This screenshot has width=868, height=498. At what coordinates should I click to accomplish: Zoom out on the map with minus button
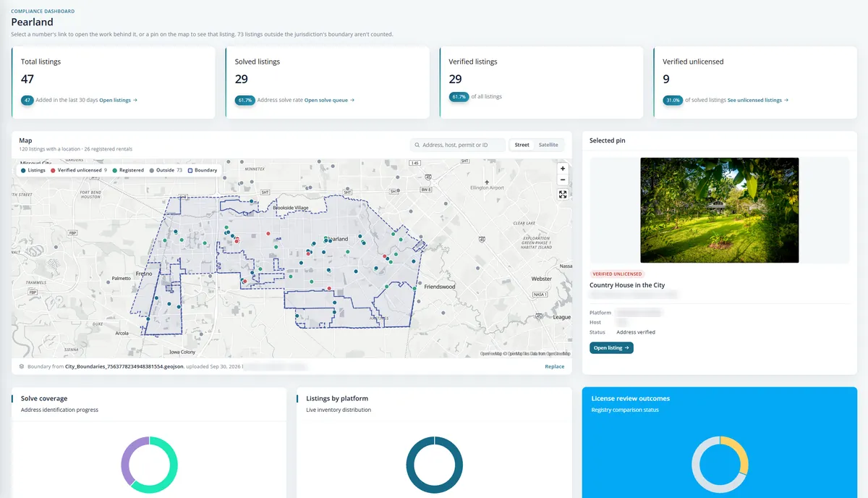[x=563, y=179]
